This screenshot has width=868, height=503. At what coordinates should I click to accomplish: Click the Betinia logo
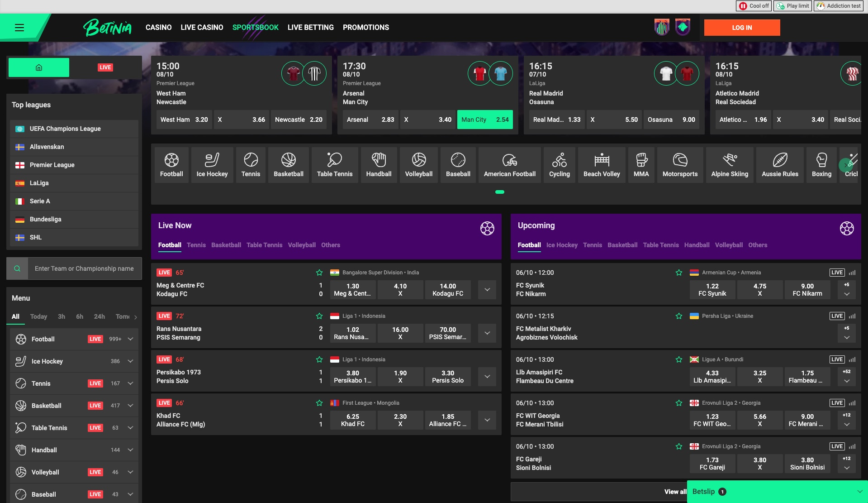(107, 27)
